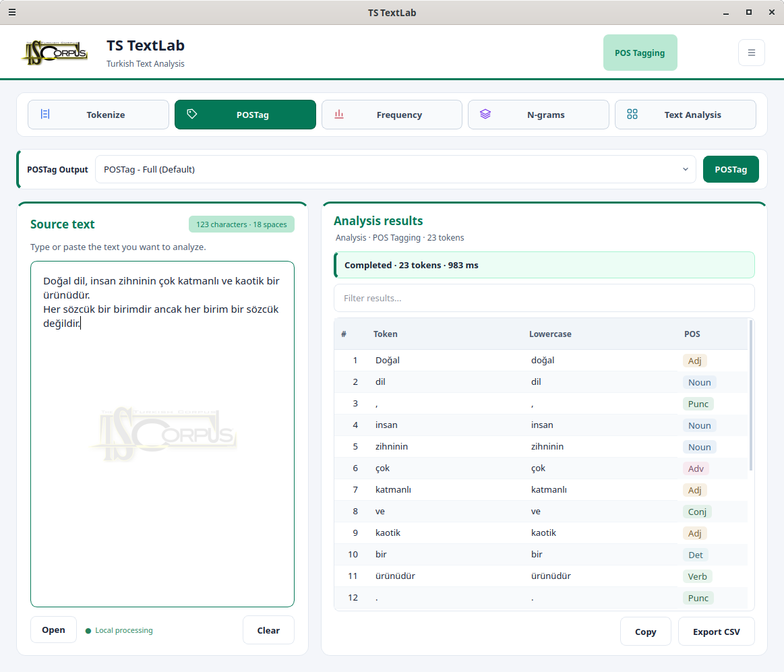Open the app menu button at header right
The height and width of the screenshot is (672, 784).
point(751,53)
